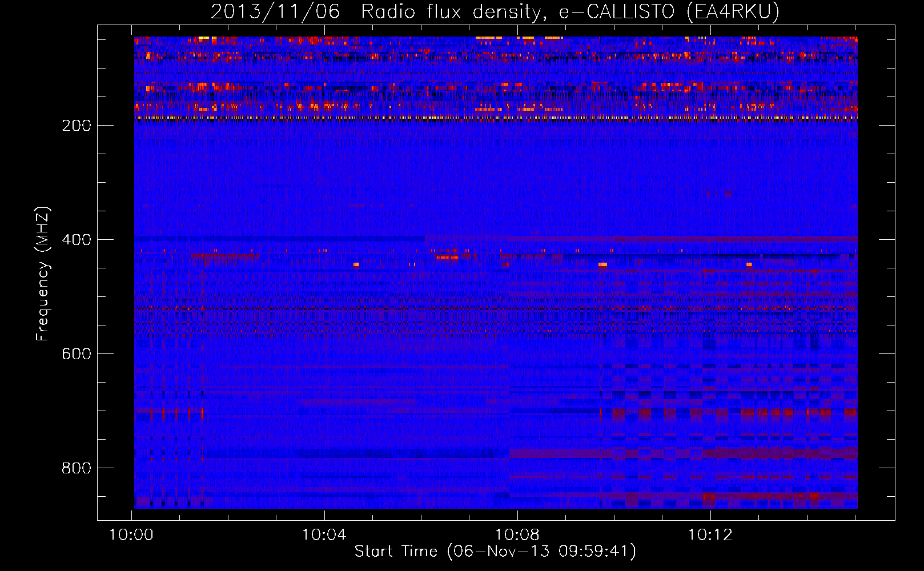Click the 06-Nov-13 09:59:41 start timestamp
This screenshot has width=924, height=571.
(x=541, y=552)
